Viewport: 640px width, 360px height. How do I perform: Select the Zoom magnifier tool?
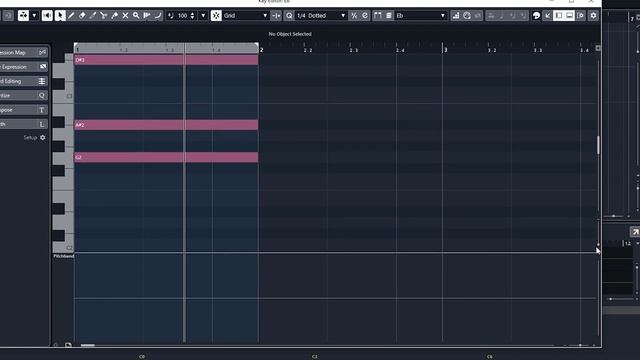pos(136,16)
